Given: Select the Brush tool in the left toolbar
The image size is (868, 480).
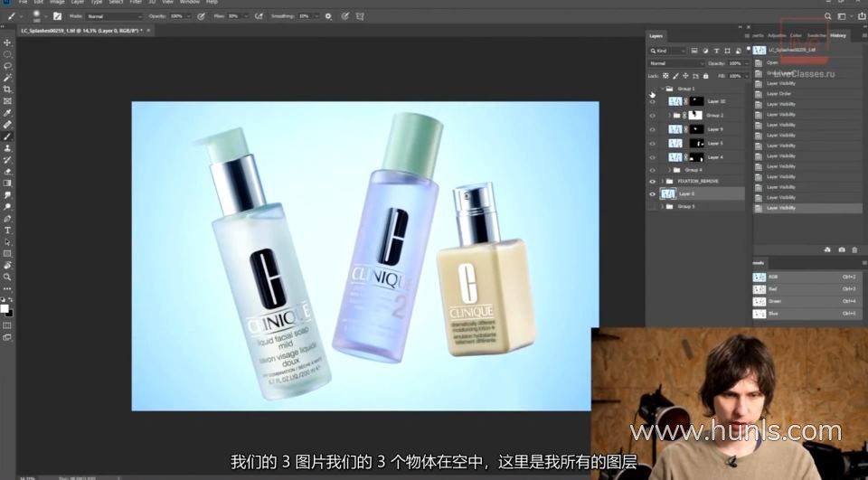Looking at the screenshot, I should tap(7, 136).
